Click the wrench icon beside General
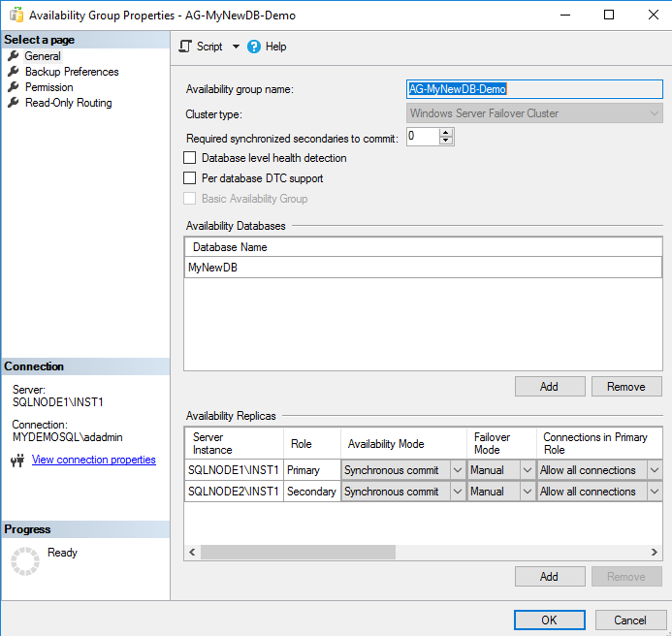 point(14,55)
